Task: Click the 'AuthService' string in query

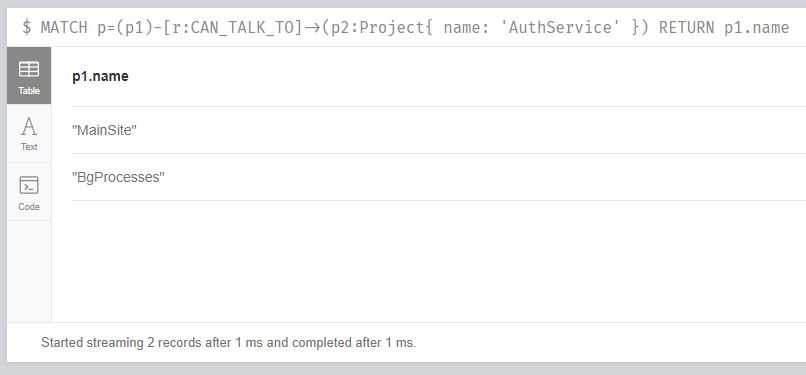Action: (560, 27)
